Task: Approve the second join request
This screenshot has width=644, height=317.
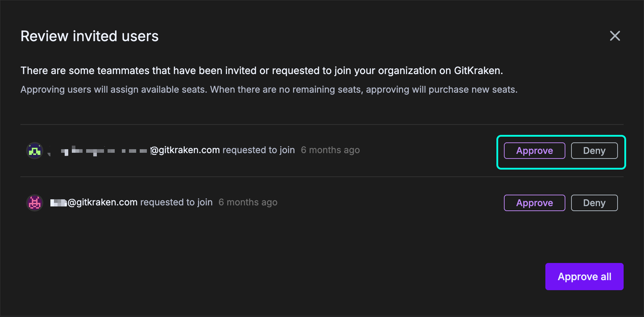Action: pyautogui.click(x=534, y=203)
